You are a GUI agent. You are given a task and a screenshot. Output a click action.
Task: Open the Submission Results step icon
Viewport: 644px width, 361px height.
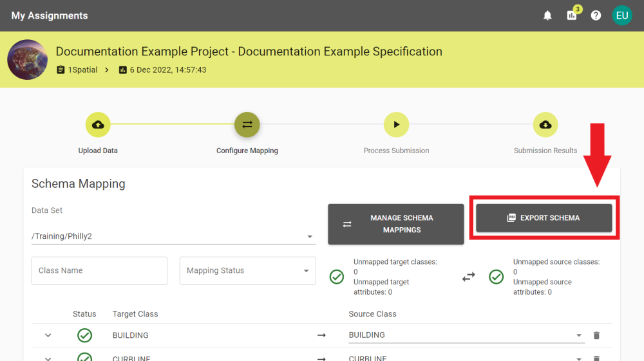(545, 125)
